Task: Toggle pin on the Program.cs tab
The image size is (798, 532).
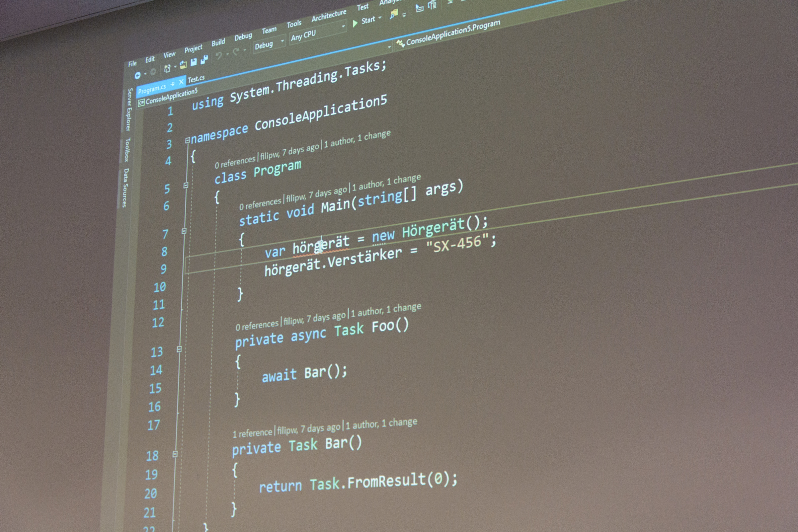Action: pos(173,84)
